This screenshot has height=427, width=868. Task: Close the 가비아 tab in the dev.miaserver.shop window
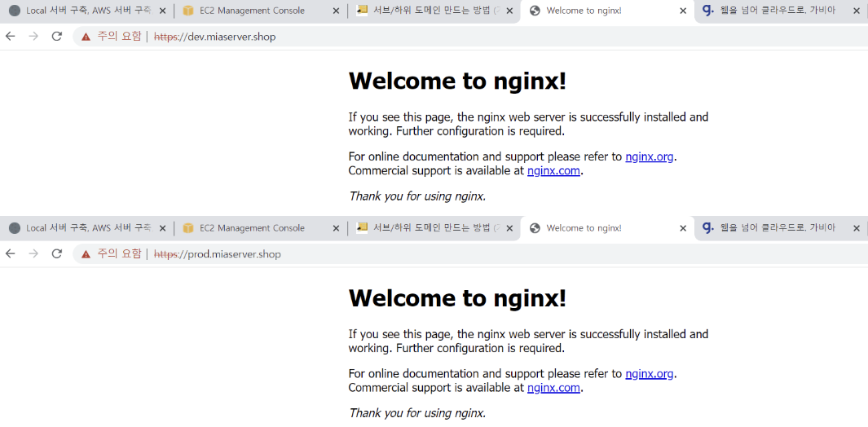click(857, 11)
